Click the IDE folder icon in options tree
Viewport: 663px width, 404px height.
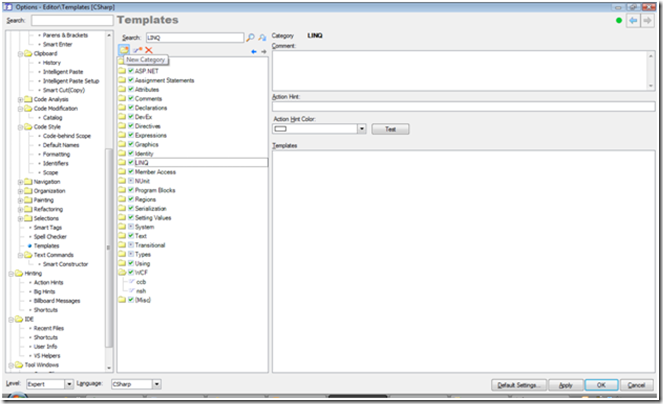click(x=19, y=319)
